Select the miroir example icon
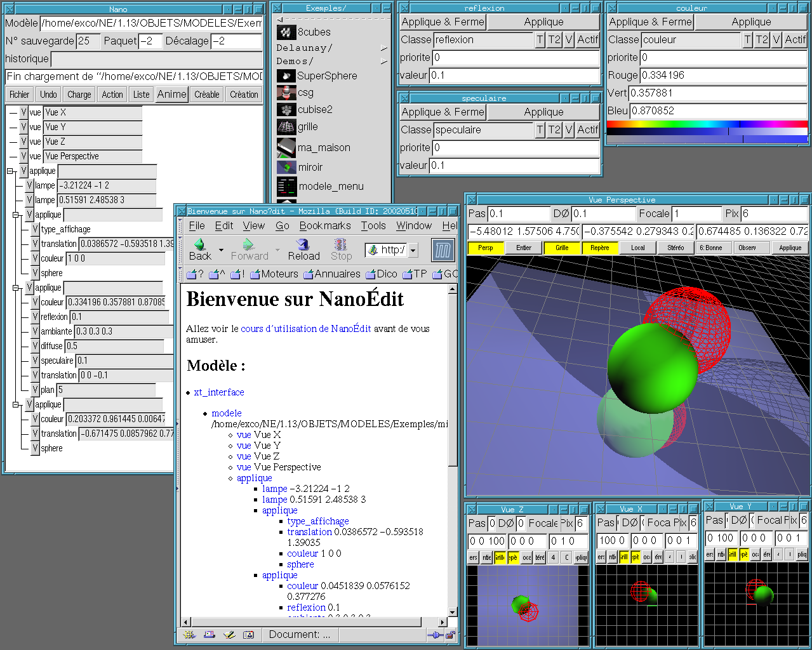 point(286,167)
